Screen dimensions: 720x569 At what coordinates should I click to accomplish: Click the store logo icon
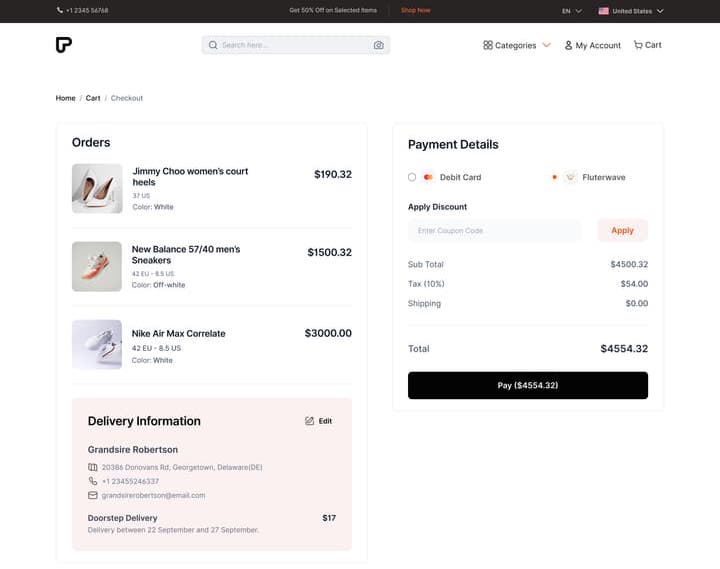64,45
